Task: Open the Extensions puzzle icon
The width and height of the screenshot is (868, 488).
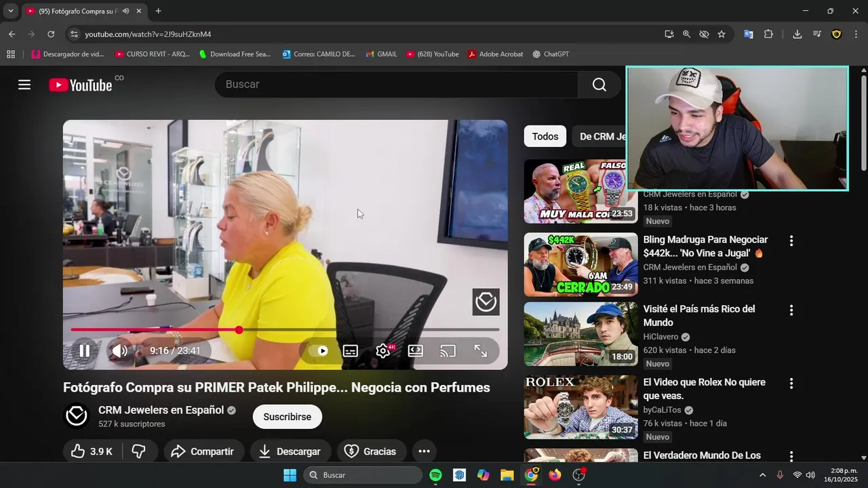Action: pyautogui.click(x=768, y=34)
